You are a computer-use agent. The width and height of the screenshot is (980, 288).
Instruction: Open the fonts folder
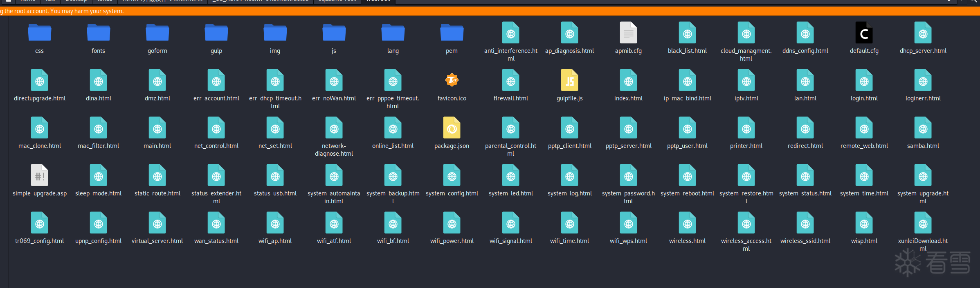[98, 33]
